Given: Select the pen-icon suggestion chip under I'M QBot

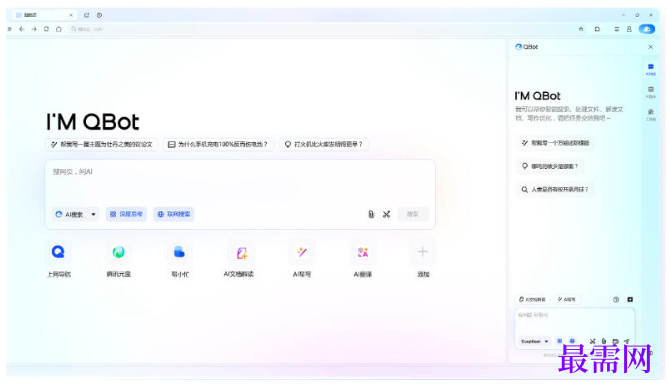Looking at the screenshot, I should click(x=102, y=144).
